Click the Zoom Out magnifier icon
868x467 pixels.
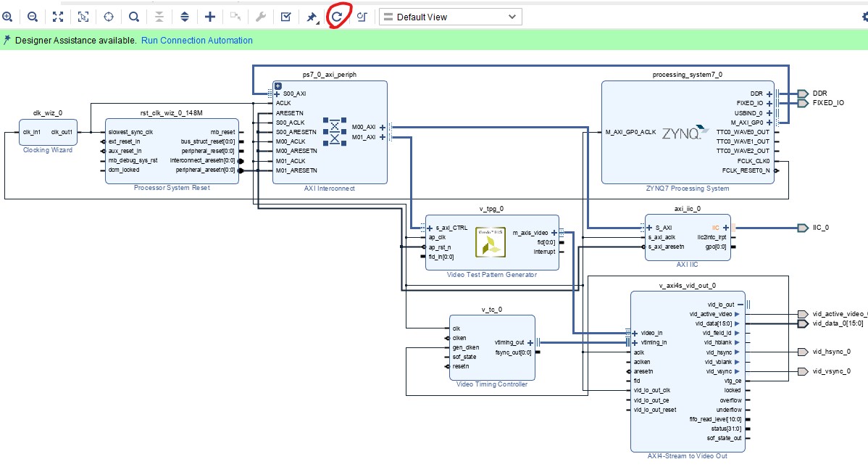point(33,17)
